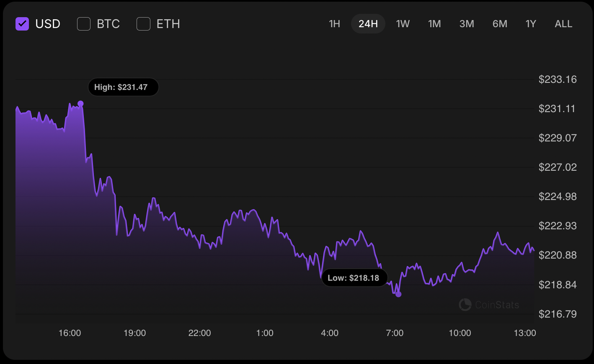Screen dimensions: 594x364
Task: View the 1Y price history
Action: coord(531,24)
